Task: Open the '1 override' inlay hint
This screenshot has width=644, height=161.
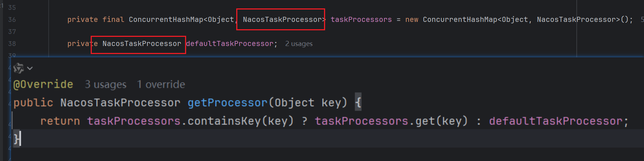Action: 161,85
